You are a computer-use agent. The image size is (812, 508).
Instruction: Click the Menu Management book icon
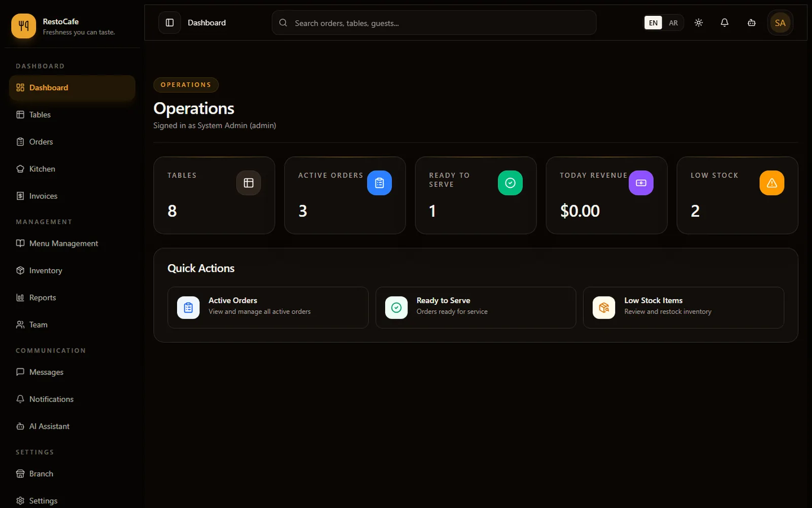20,243
